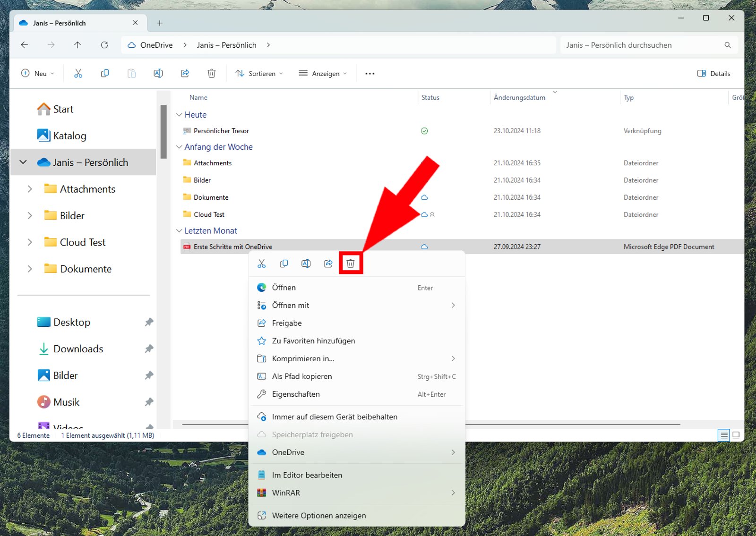Screen dimensions: 756x536
Task: Select 'Weitere Optionen anzeigen' in the context menu
Action: (318, 515)
